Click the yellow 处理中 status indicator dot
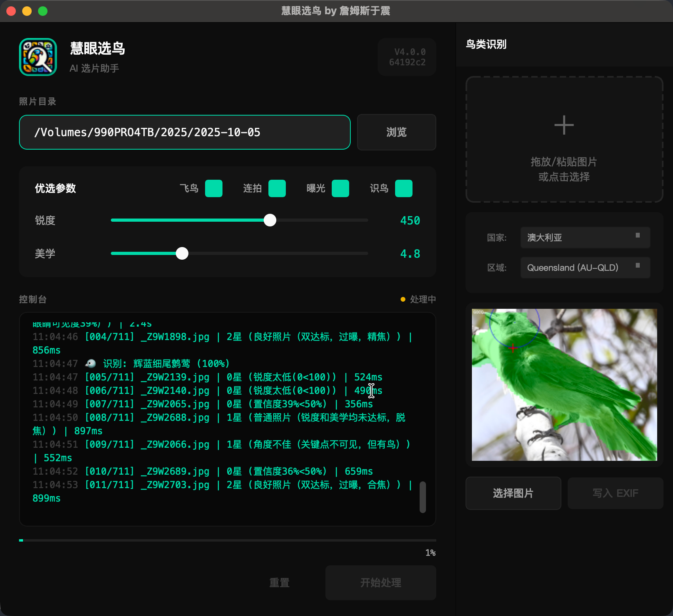Screen dimensions: 673x616 [x=403, y=299]
